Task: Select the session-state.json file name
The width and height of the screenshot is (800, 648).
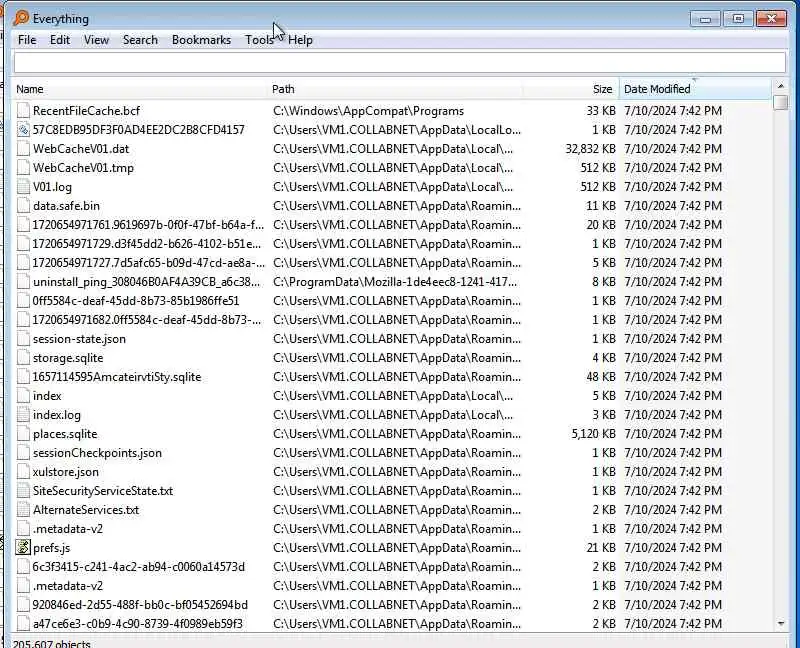Action: pyautogui.click(x=79, y=339)
